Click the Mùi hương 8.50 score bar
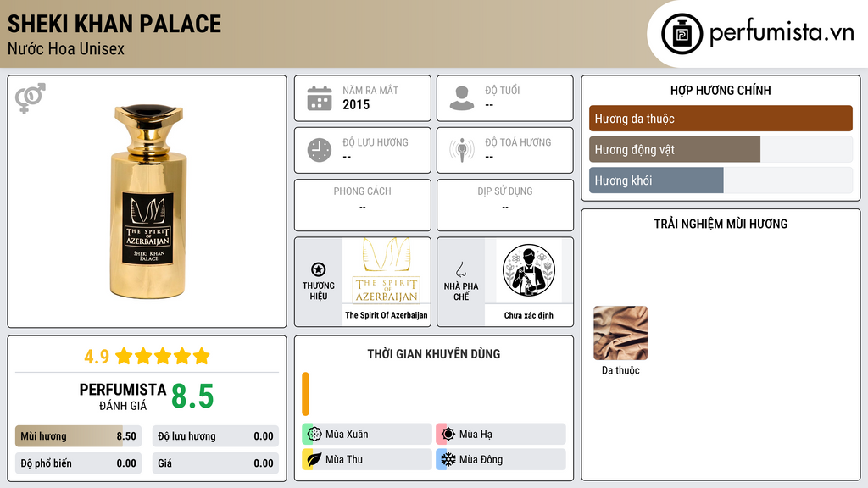The width and height of the screenshot is (868, 488). (x=78, y=436)
